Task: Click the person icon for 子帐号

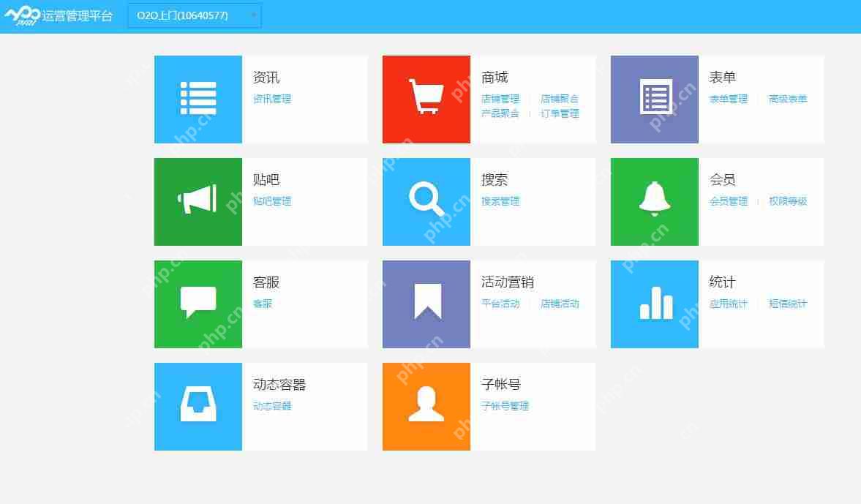Action: [x=426, y=406]
